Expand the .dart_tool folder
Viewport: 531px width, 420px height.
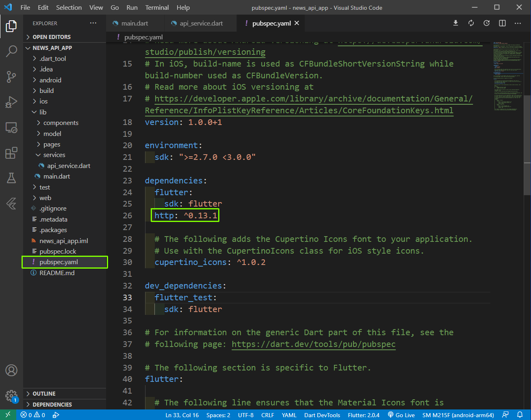(x=52, y=58)
